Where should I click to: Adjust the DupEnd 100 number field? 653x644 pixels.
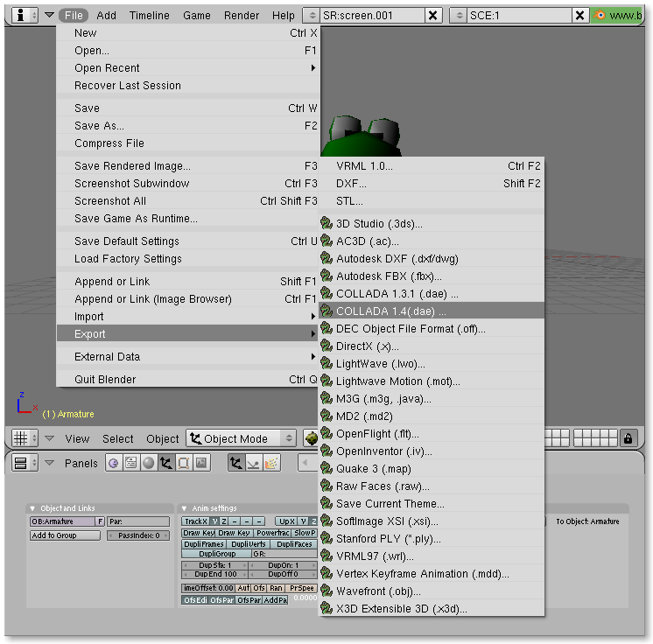(x=214, y=574)
